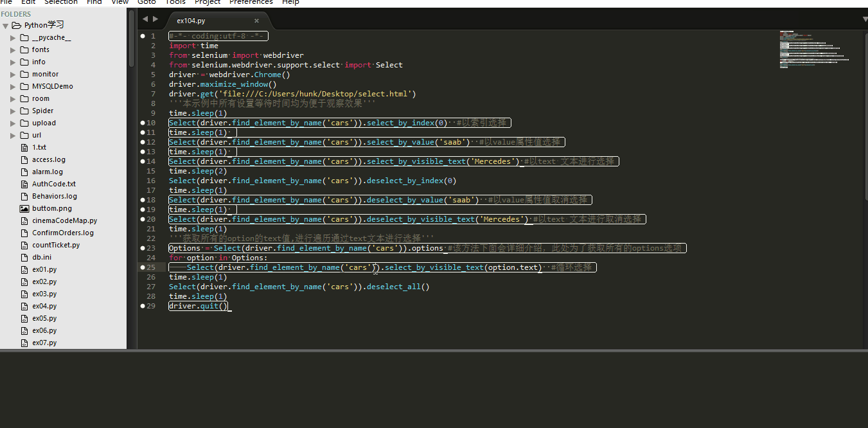The image size is (868, 428).
Task: Expand the info folder arrow
Action: click(13, 62)
